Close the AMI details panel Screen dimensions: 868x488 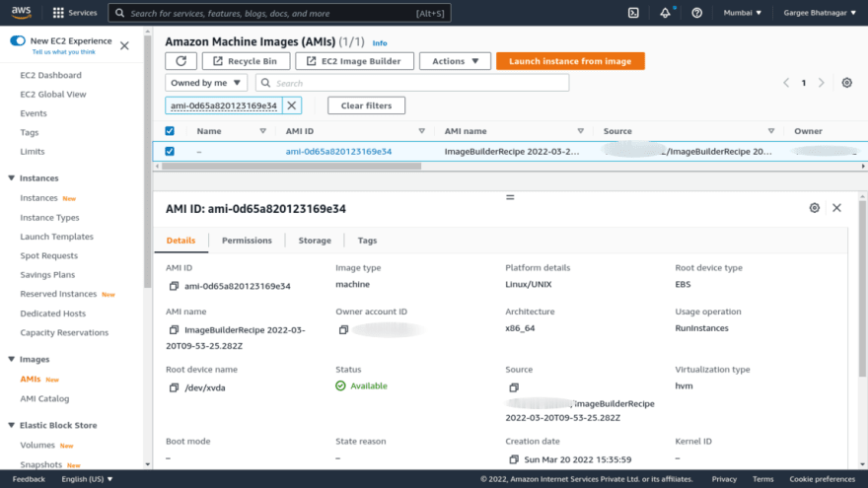click(836, 208)
